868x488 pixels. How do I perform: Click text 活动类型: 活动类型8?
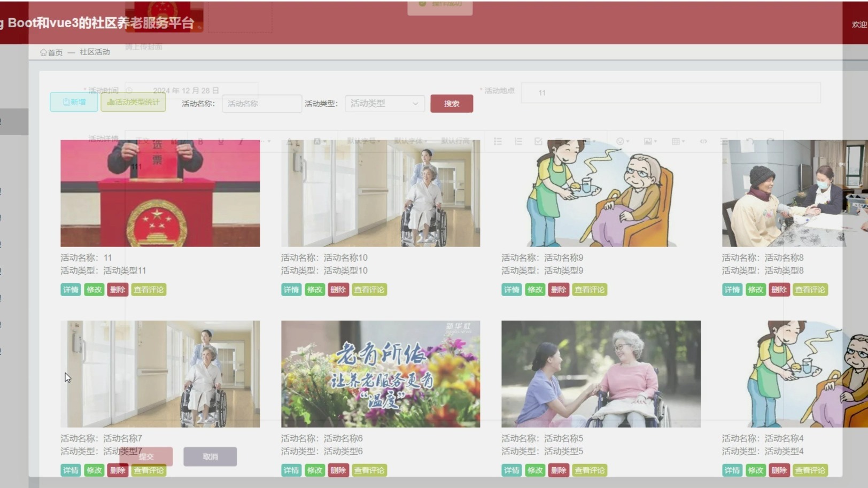763,270
